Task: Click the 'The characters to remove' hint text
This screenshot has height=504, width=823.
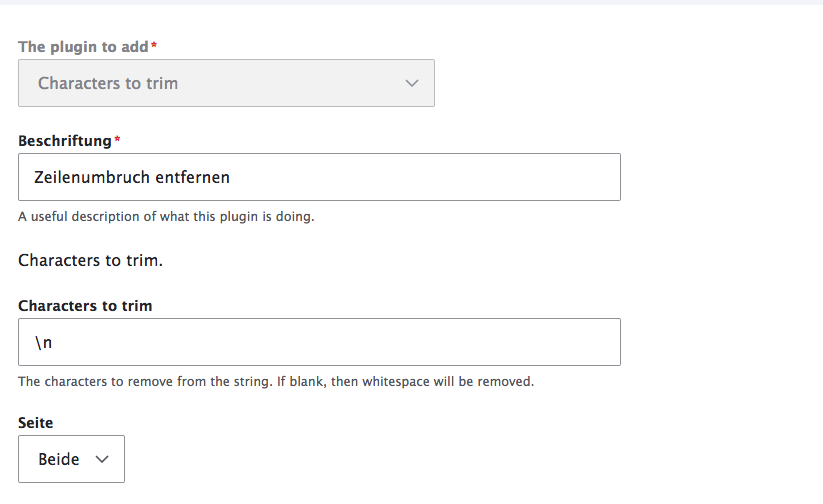Action: pos(276,381)
